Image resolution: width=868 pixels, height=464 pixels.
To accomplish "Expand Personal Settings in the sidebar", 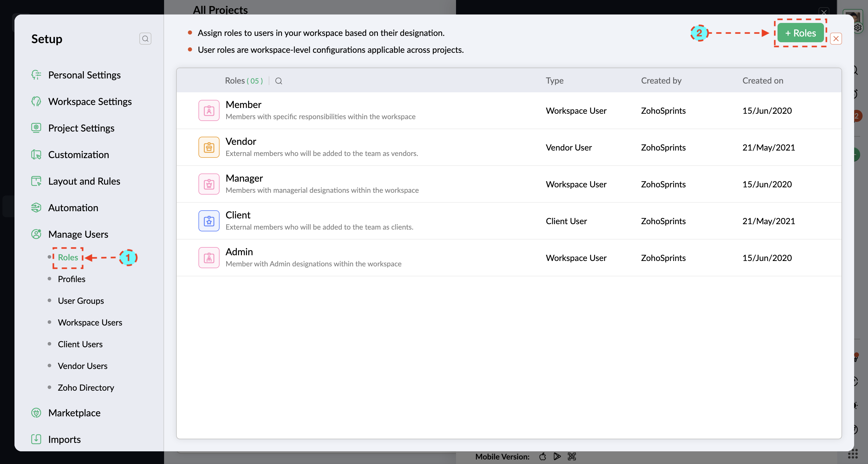I will click(84, 75).
